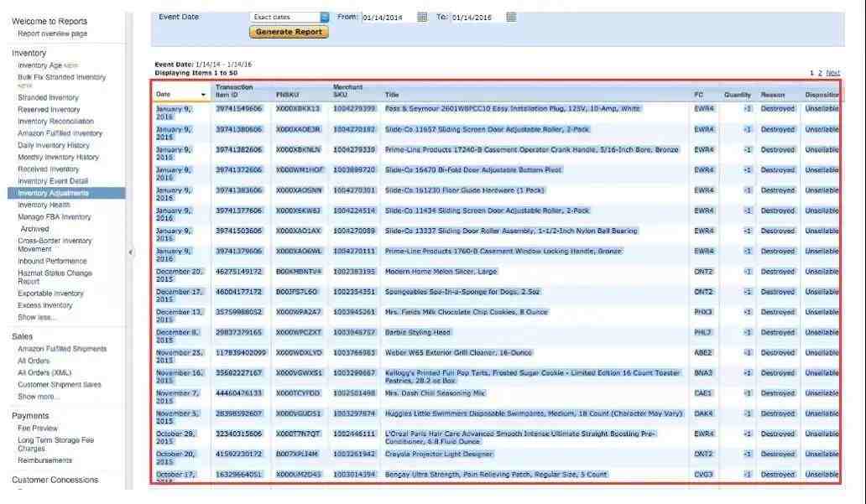866x504 pixels.
Task: Open Amazon Fulfilled Shipments report
Action: 62,349
